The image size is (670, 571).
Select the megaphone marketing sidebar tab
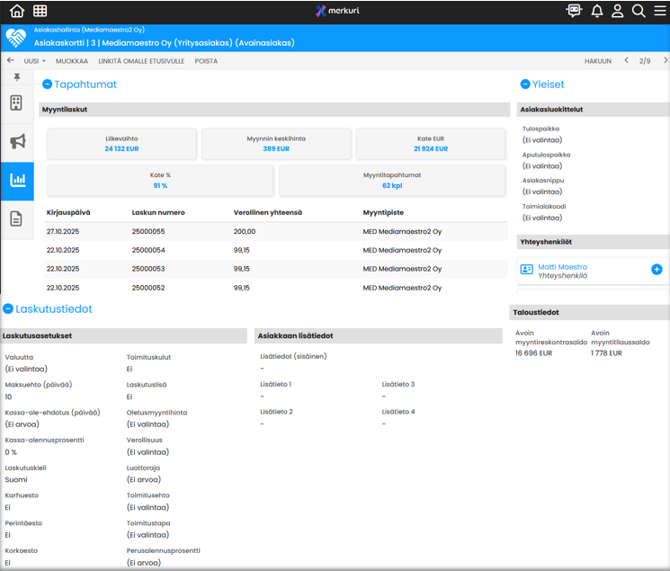coord(17,142)
